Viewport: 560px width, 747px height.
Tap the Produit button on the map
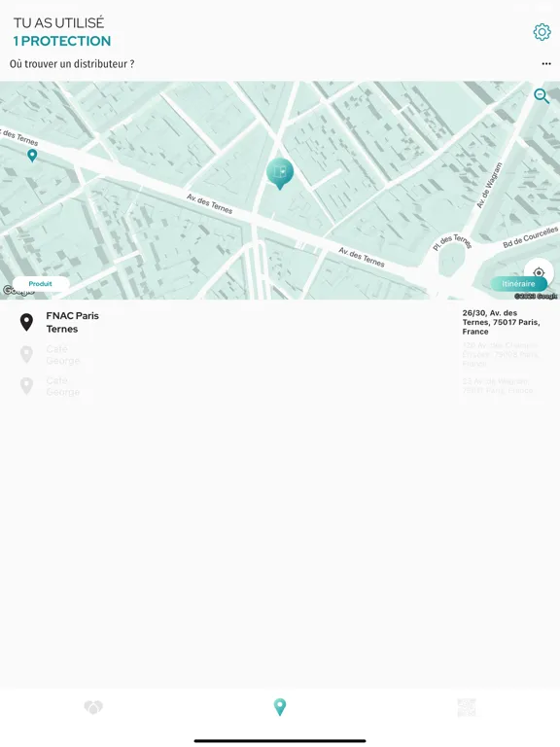(x=41, y=284)
